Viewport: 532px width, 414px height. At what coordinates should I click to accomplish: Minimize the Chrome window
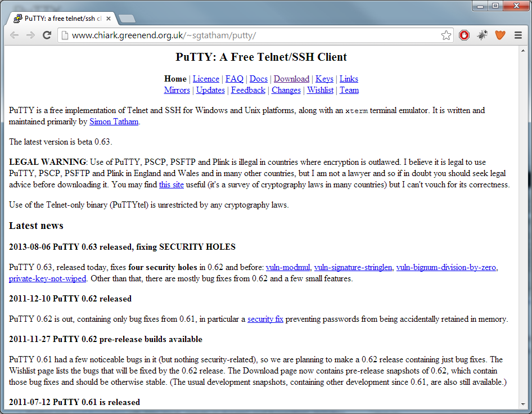[480, 6]
